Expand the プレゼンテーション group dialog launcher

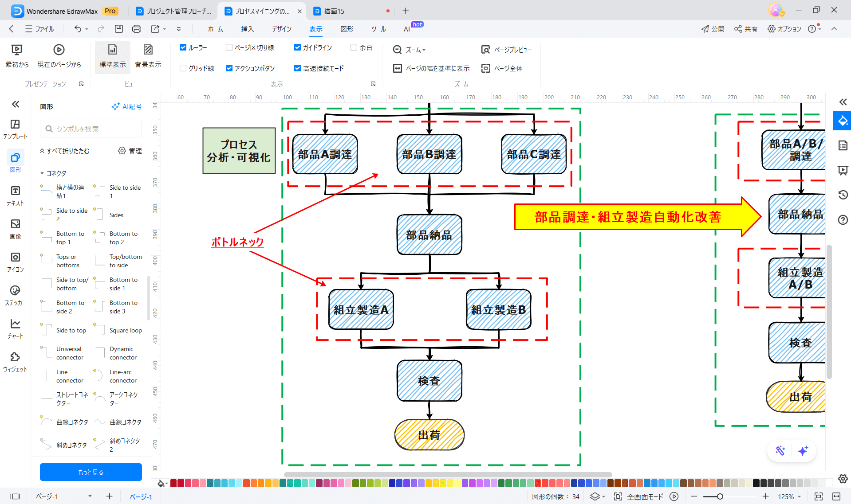pos(81,84)
